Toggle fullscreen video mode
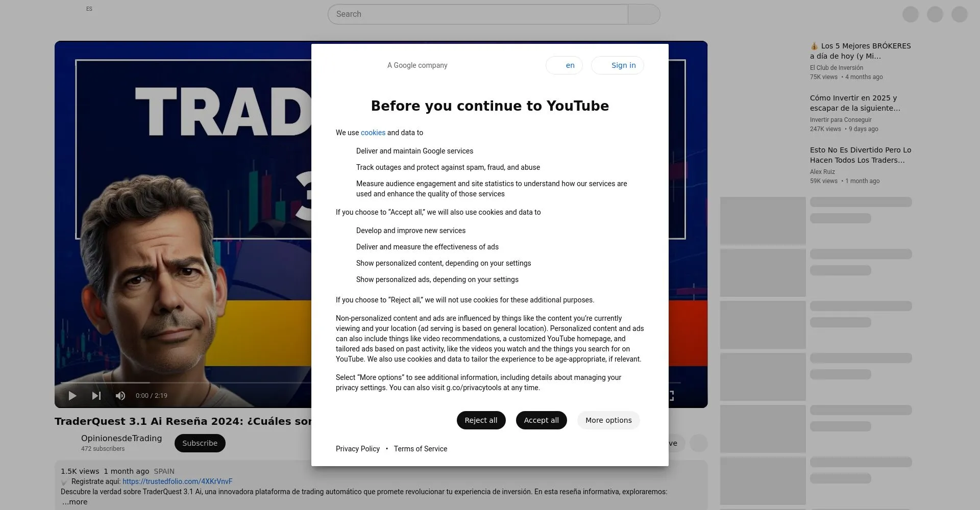980x510 pixels. [671, 396]
